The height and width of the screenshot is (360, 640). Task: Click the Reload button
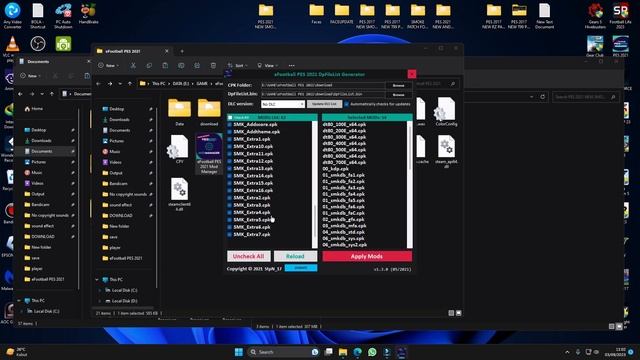pyautogui.click(x=295, y=256)
